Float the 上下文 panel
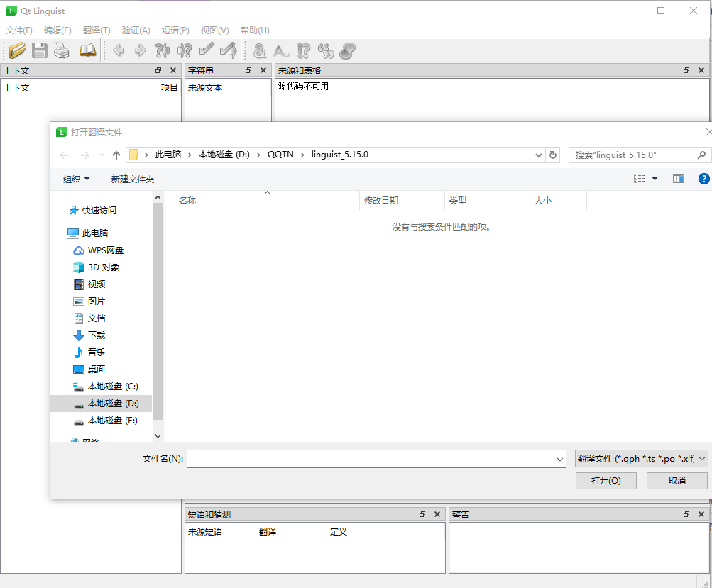 (x=158, y=70)
